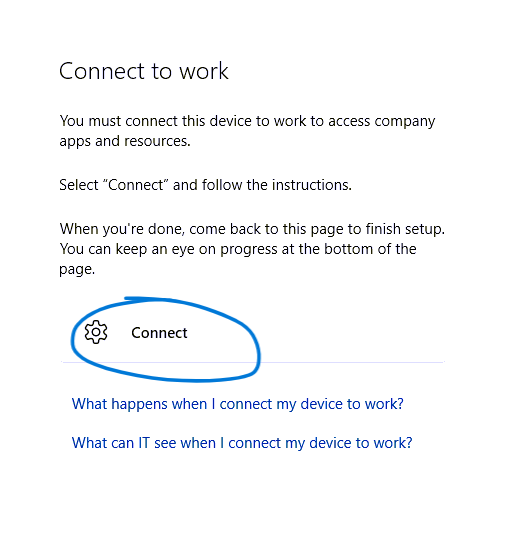Click the gear icon beside Connect
The image size is (522, 548).
[96, 332]
